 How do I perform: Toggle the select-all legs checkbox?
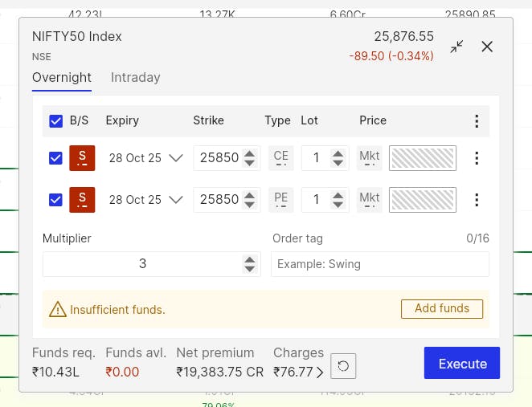click(x=56, y=121)
